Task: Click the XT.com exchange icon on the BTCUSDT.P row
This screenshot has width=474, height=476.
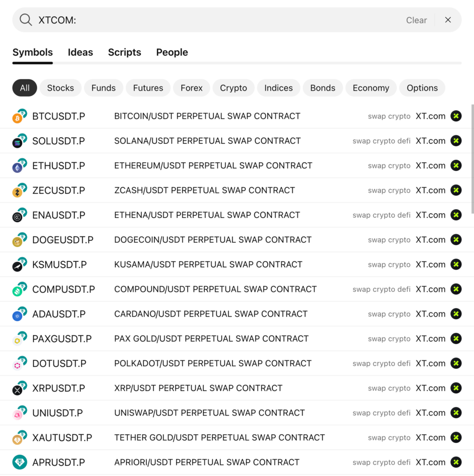Action: (456, 116)
